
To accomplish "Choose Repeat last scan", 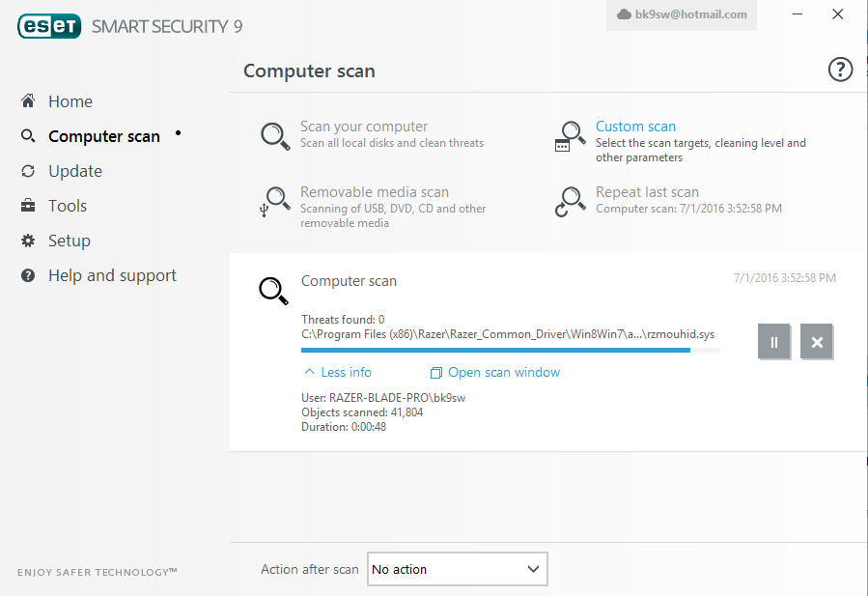I will click(647, 192).
